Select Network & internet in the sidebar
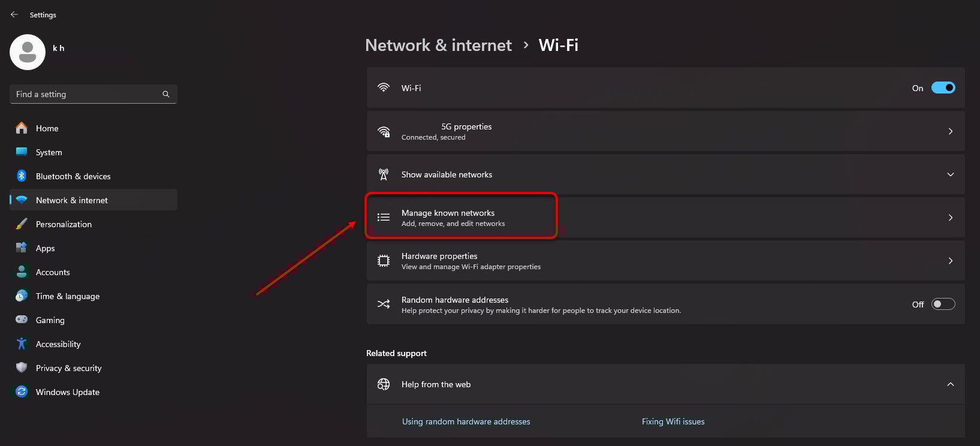 tap(71, 200)
